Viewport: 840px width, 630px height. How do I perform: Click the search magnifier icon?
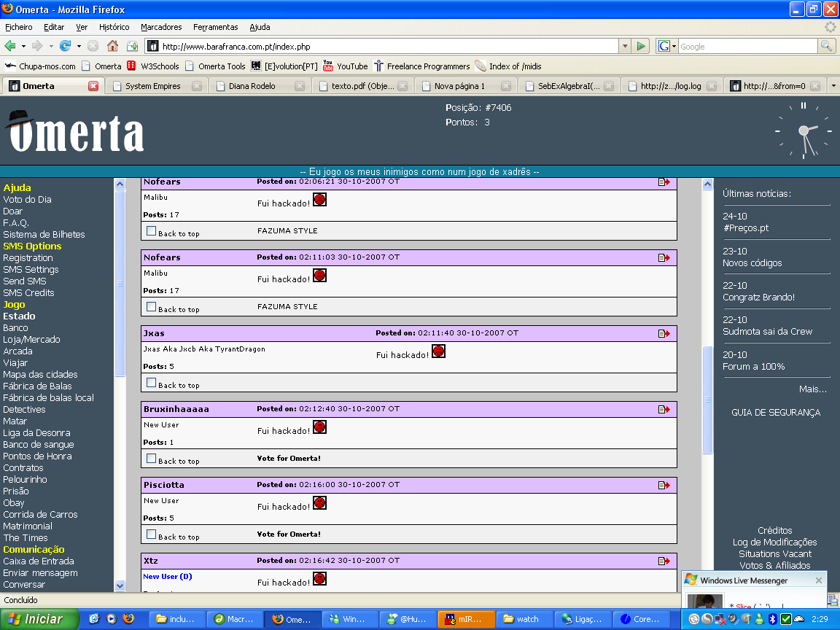[826, 46]
